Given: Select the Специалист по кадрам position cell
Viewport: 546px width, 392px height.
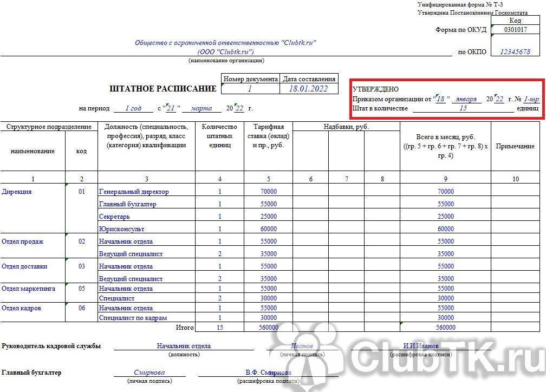Looking at the screenshot, I should pyautogui.click(x=133, y=318).
